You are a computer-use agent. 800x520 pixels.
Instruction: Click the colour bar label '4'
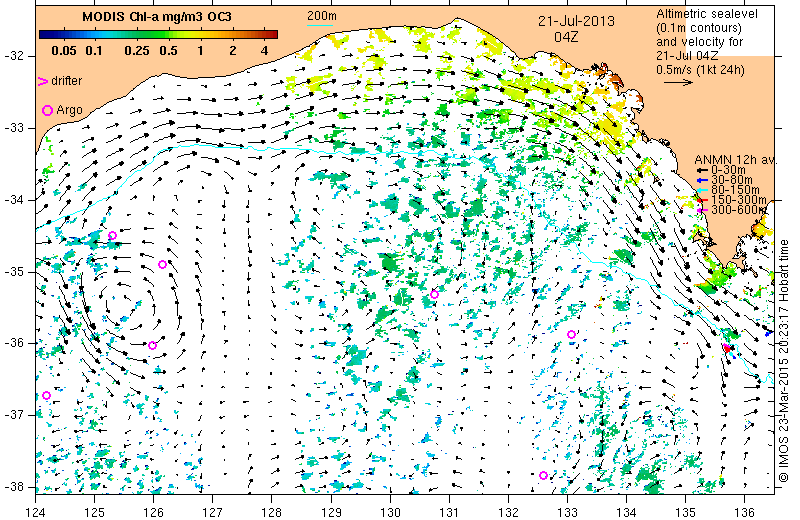tap(264, 51)
